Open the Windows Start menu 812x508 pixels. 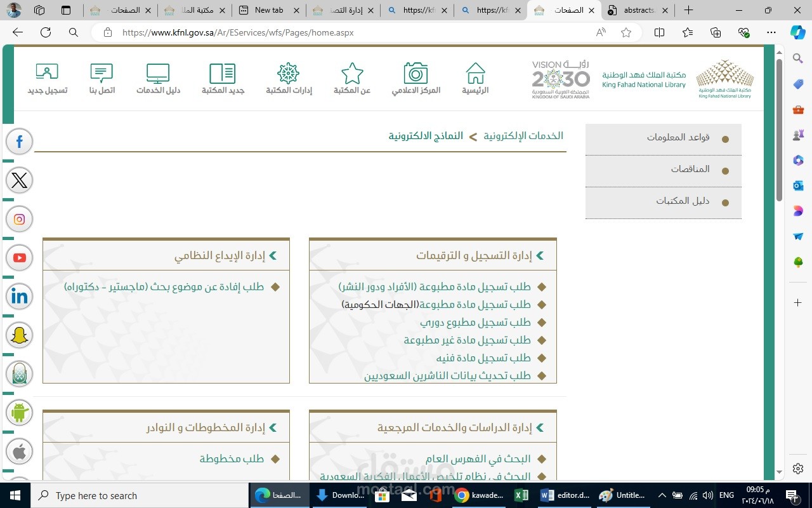pos(15,495)
